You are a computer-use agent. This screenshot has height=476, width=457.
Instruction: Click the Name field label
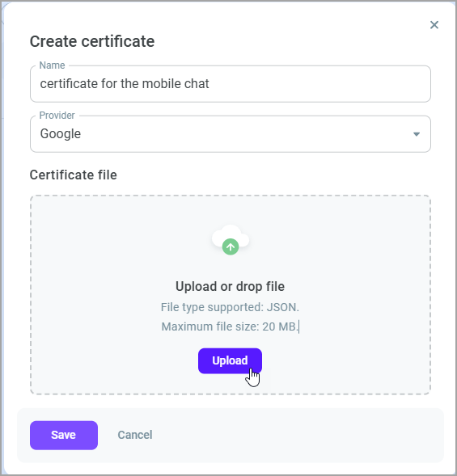coord(52,65)
